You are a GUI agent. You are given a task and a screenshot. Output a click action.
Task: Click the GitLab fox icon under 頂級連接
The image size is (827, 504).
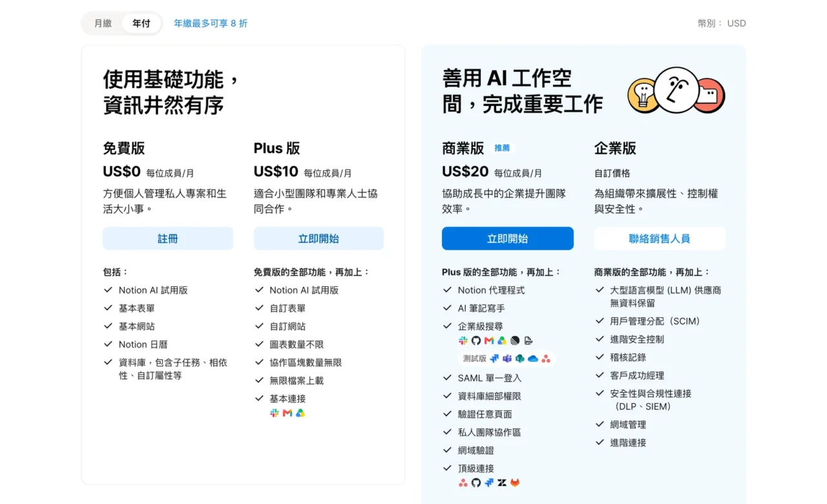515,483
